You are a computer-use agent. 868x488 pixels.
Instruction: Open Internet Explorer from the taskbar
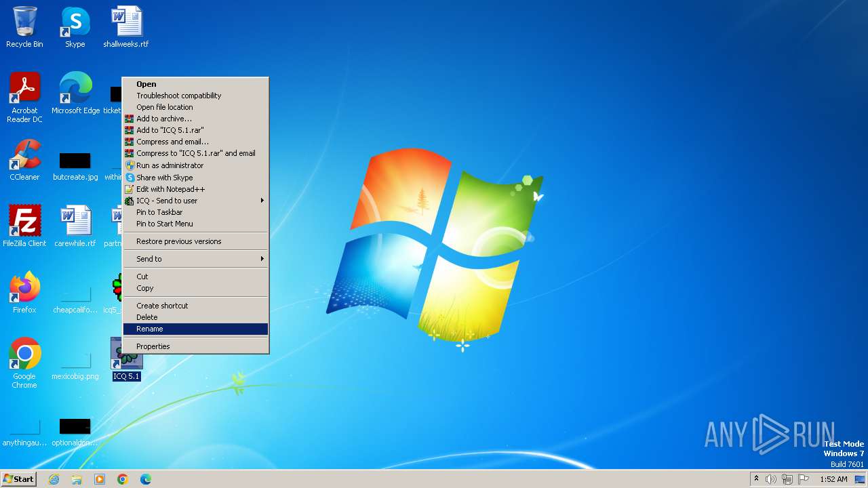pyautogui.click(x=54, y=479)
